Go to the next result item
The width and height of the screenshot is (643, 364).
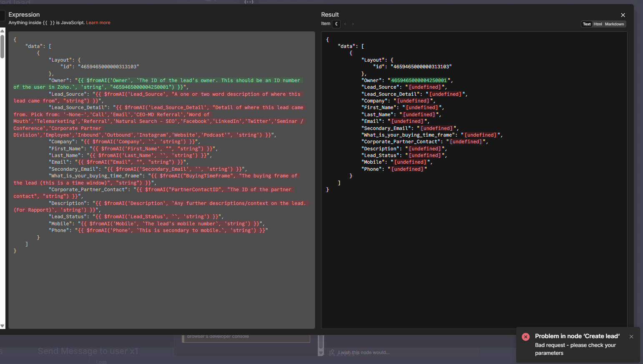[x=353, y=24]
